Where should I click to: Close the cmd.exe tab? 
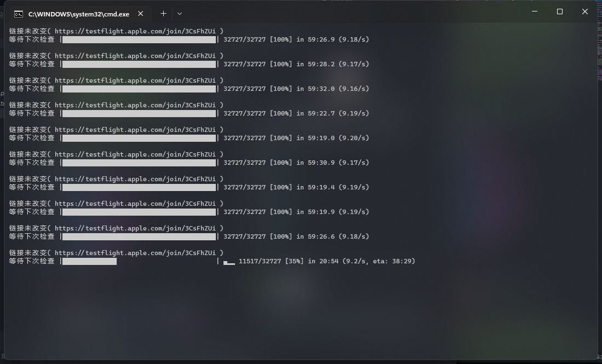coord(141,14)
